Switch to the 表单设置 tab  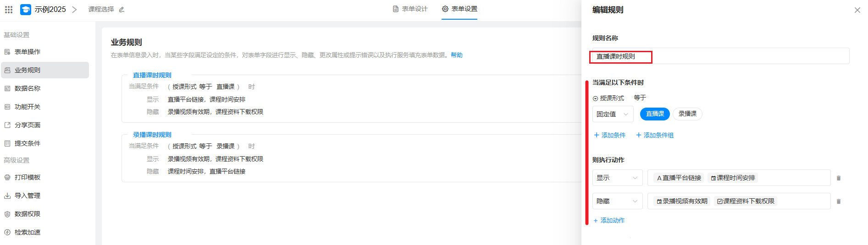click(459, 9)
